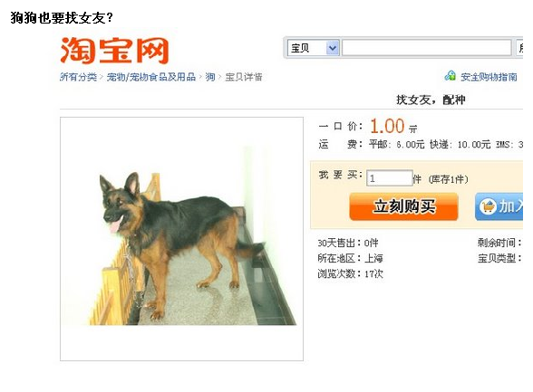Click the Taobao 淘宝网 logo
This screenshot has width=533, height=392.
click(114, 51)
